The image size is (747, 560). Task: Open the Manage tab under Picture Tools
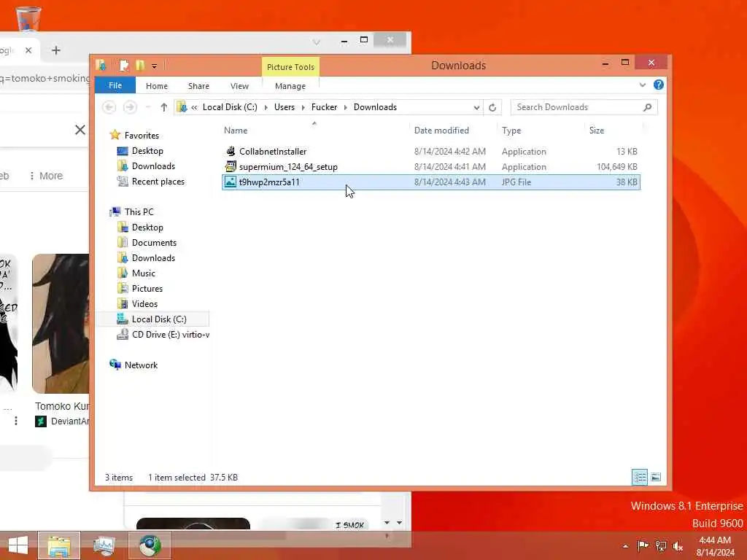point(290,86)
